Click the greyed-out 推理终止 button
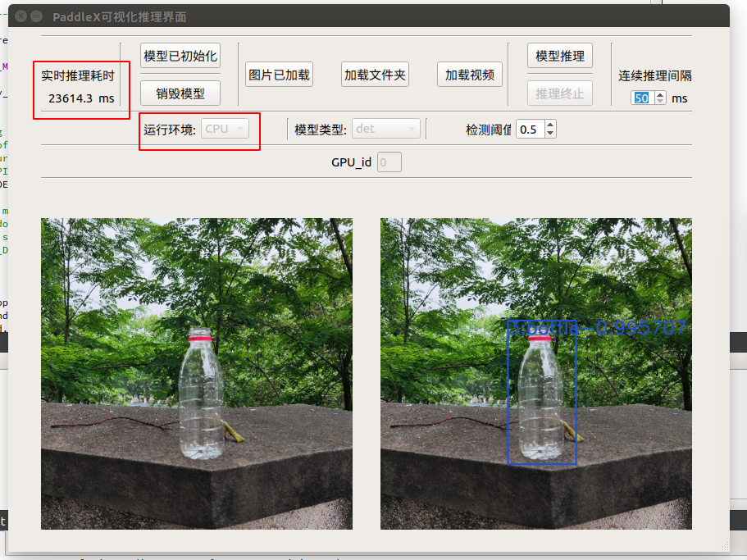The image size is (747, 560). click(560, 93)
